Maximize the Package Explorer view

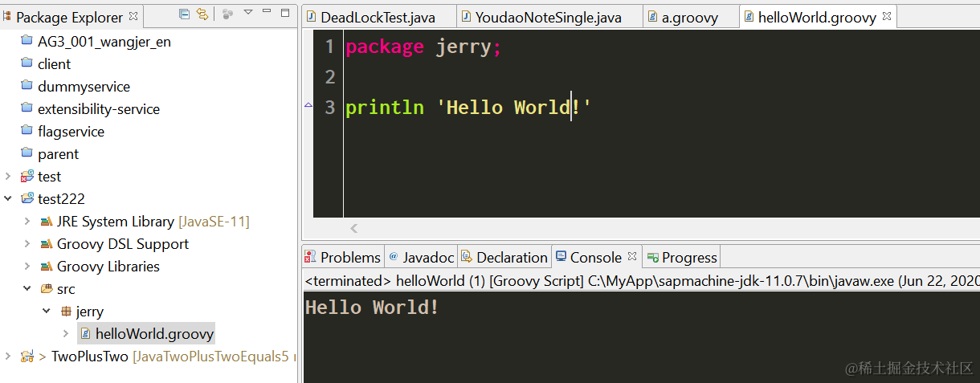(285, 13)
